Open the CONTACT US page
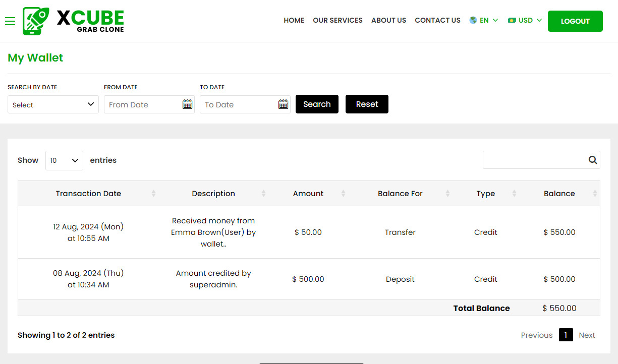The width and height of the screenshot is (618, 364). (437, 20)
